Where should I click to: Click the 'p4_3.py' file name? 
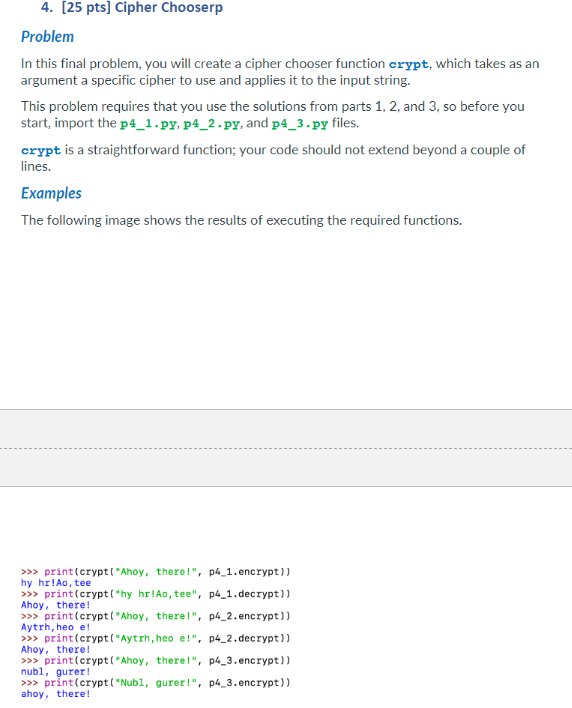point(300,123)
